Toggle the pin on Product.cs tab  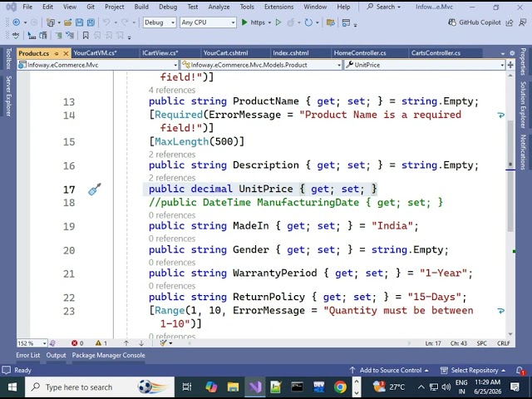click(x=57, y=53)
